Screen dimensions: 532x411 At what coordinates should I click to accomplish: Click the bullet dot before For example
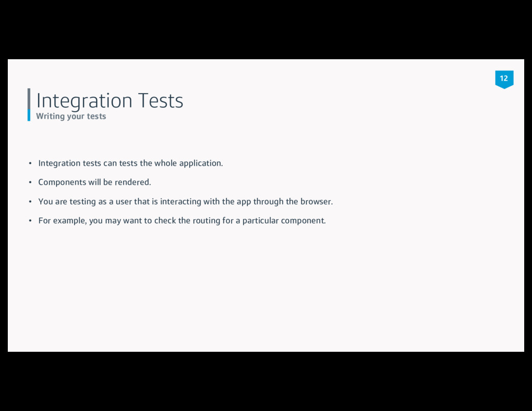(30, 221)
